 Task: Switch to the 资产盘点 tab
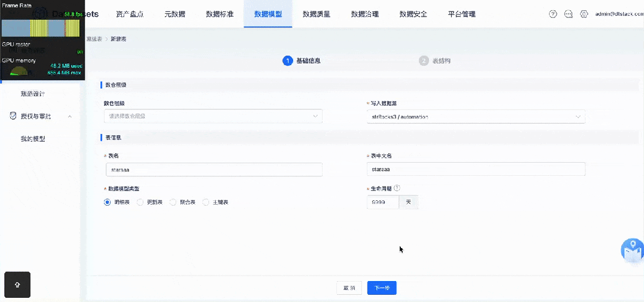click(x=130, y=14)
